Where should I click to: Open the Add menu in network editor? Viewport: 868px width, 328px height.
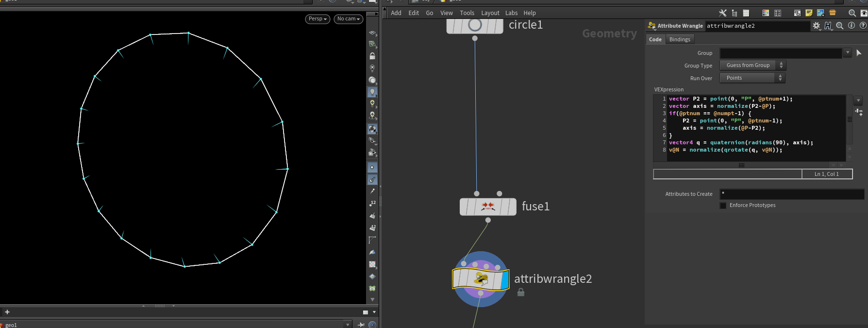[x=396, y=13]
